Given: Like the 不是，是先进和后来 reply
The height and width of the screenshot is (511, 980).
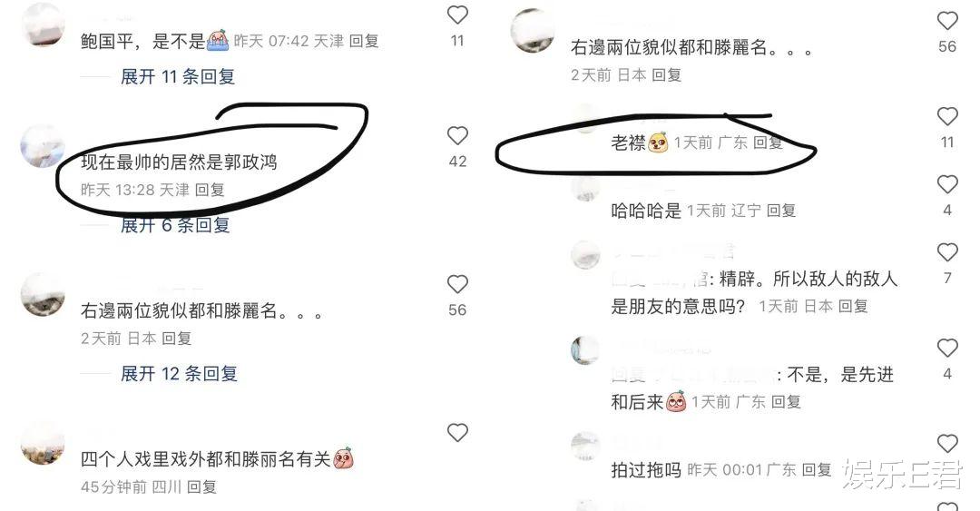Looking at the screenshot, I should point(947,348).
